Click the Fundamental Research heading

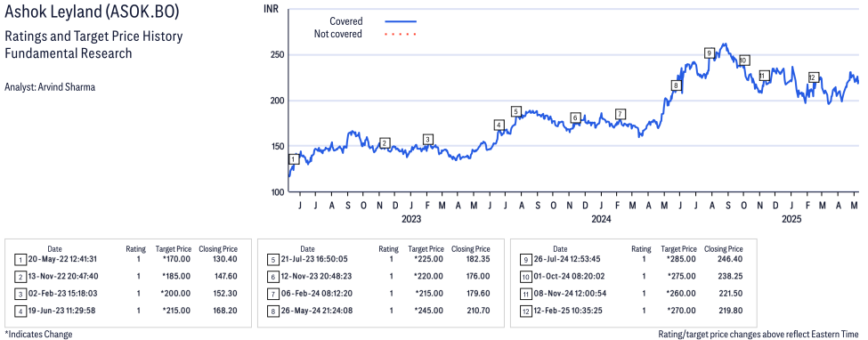click(68, 53)
